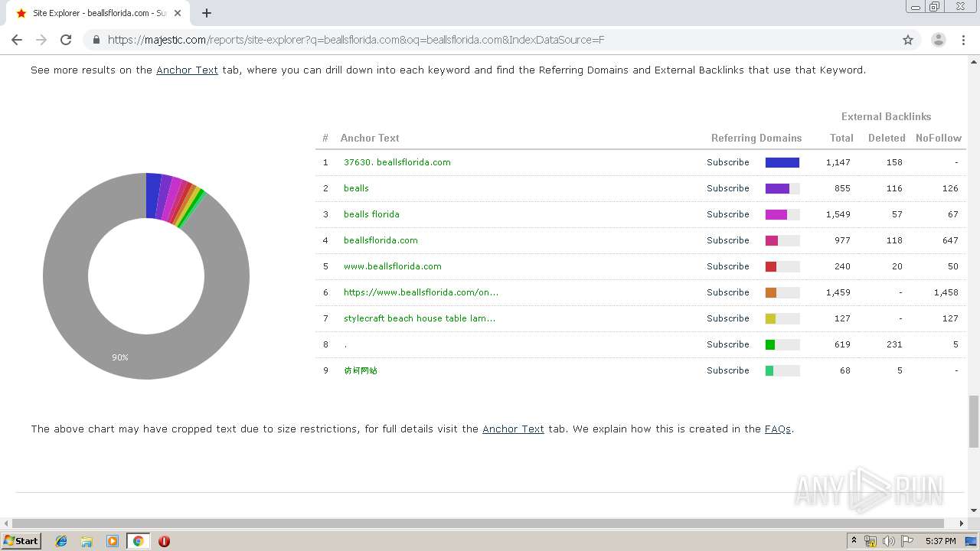Click the horizontal scrollbar right arrow
The height and width of the screenshot is (551, 980).
962,523
